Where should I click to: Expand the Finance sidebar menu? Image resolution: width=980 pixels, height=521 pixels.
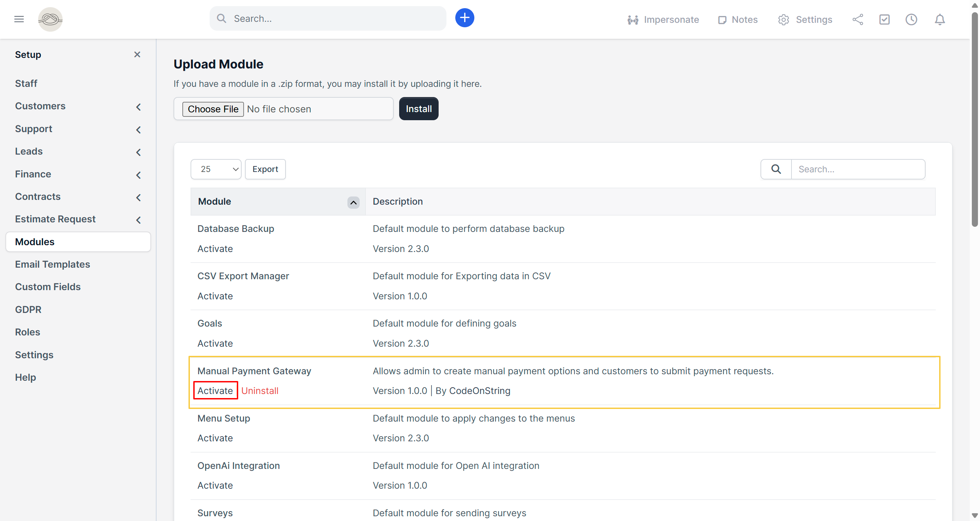(78, 174)
